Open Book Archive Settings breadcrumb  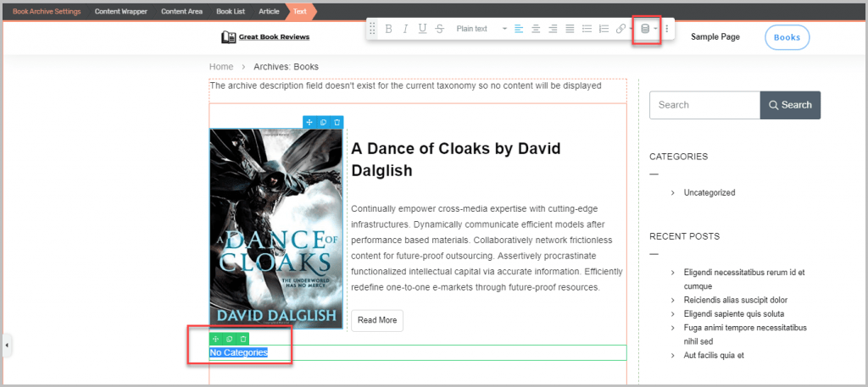pos(47,11)
